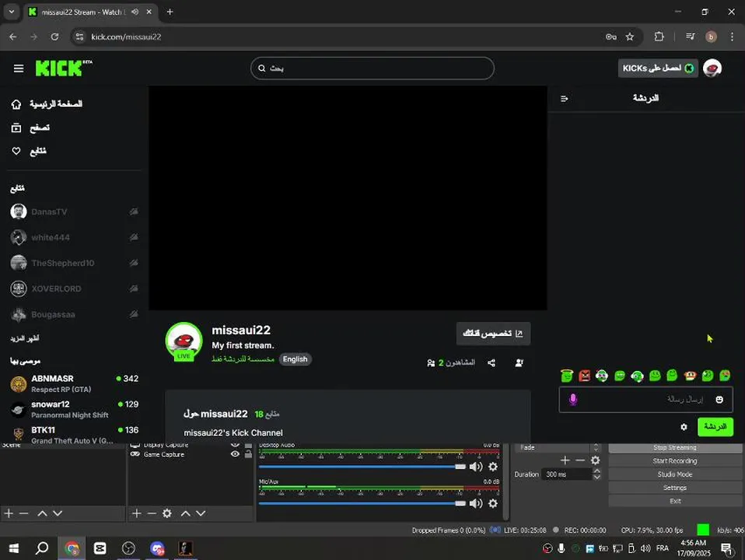Screen dimensions: 745x560
Task: Open the user profile avatar menu
Action: click(712, 68)
